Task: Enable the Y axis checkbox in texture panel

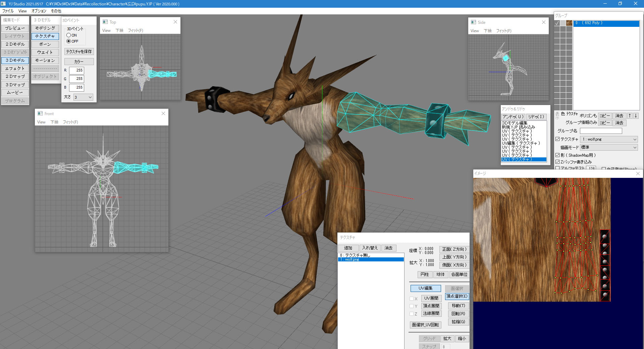Action: coord(412,306)
